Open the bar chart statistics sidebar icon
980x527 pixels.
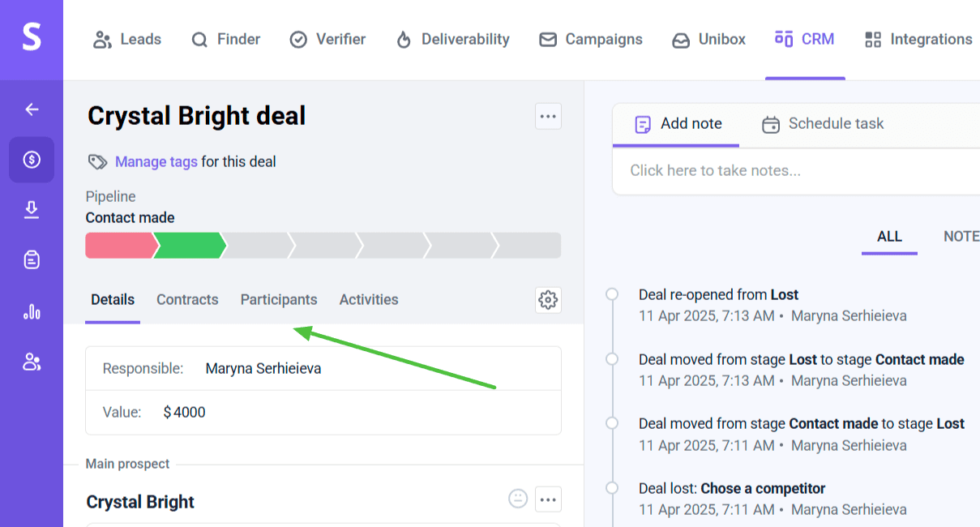click(32, 311)
